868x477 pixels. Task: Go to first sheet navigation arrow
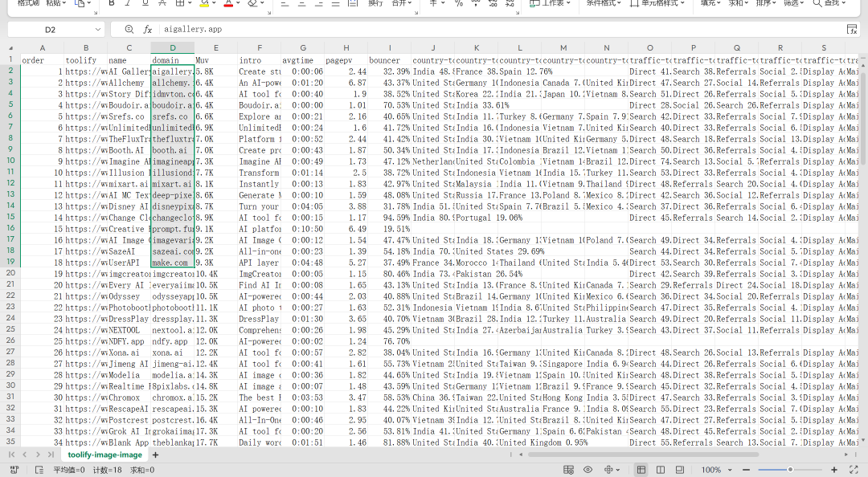pos(11,455)
